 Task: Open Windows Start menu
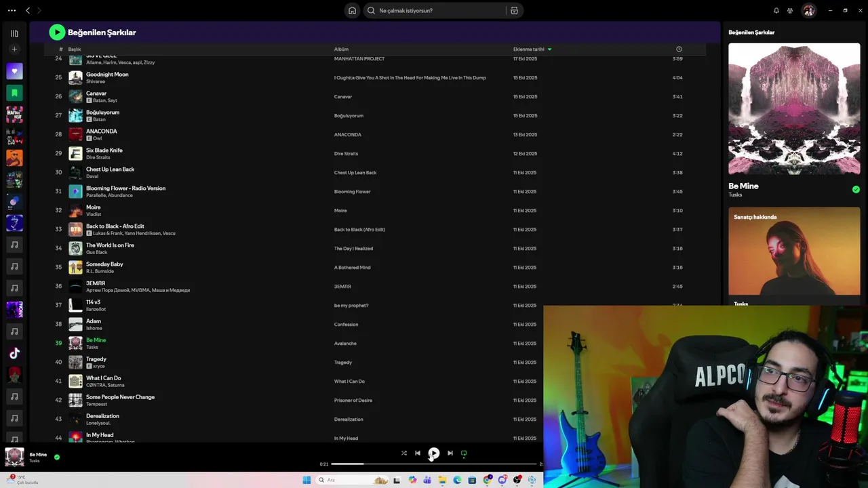click(307, 480)
